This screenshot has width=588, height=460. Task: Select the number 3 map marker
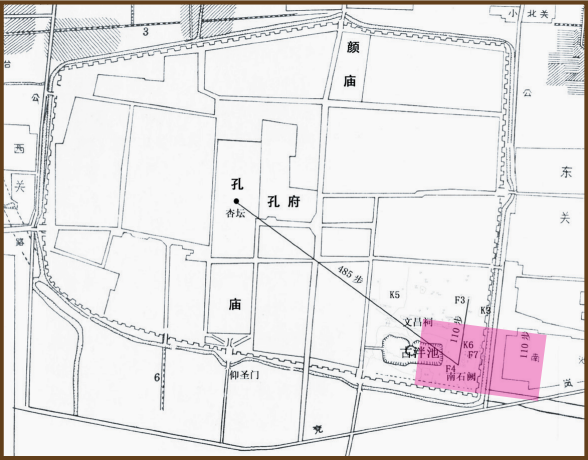coord(146,32)
